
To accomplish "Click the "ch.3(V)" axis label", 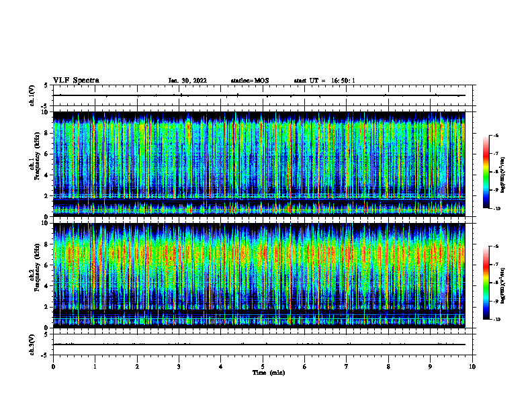I will tap(32, 345).
